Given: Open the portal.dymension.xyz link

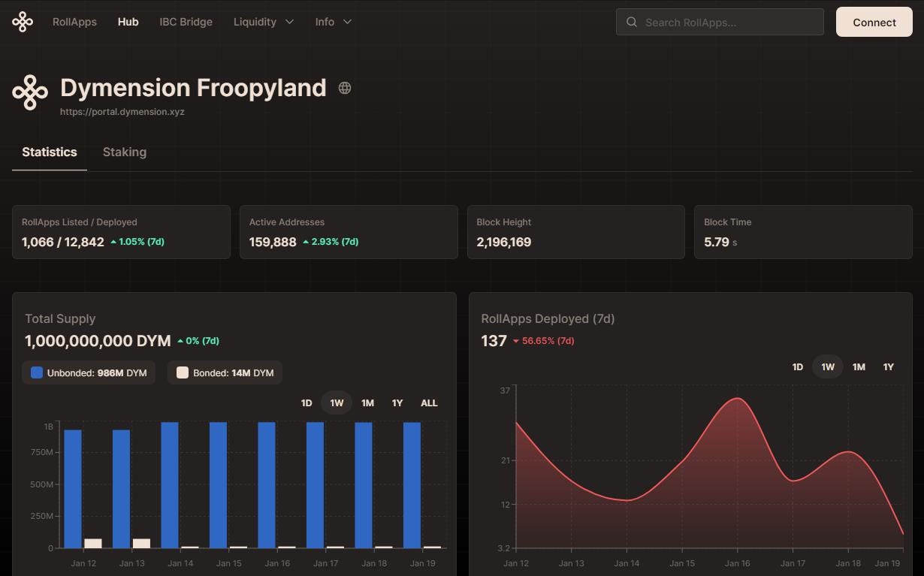Looking at the screenshot, I should [122, 112].
